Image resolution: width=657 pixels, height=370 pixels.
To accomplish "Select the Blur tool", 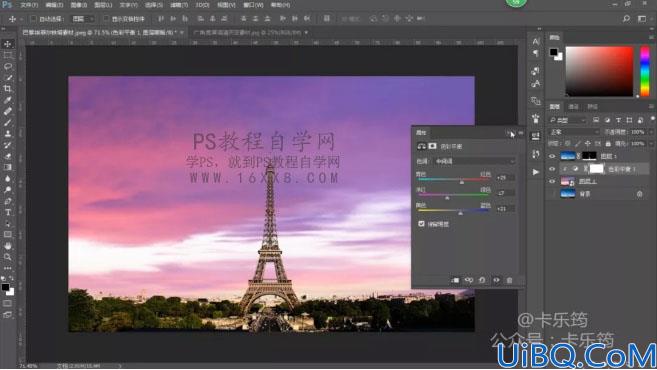I will [8, 179].
